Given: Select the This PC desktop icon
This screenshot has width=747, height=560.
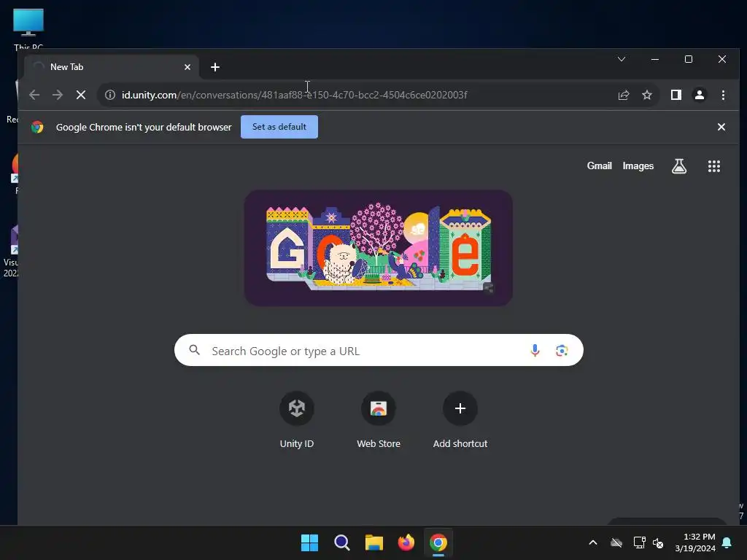Looking at the screenshot, I should [28, 28].
